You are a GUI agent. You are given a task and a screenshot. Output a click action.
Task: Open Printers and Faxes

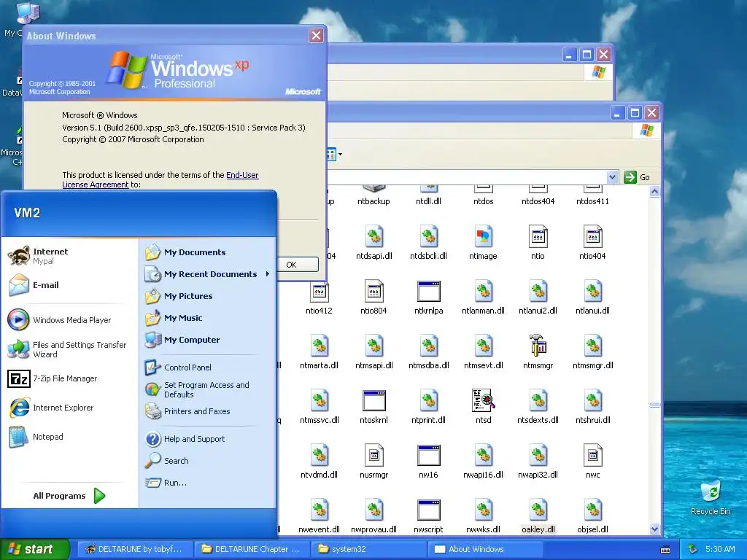208,411
